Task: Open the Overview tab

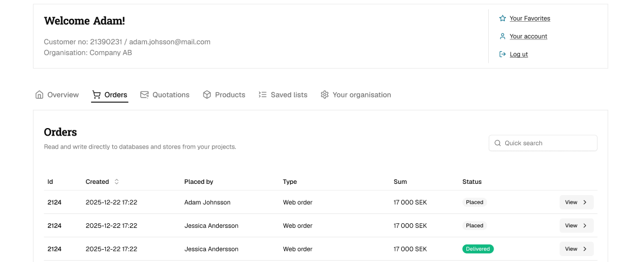Action: point(57,95)
